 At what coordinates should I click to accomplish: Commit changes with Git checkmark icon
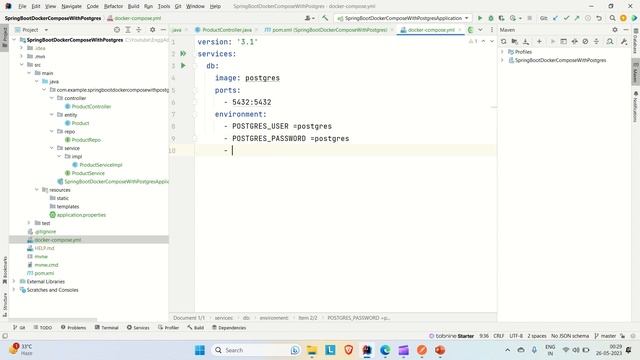(x=567, y=18)
